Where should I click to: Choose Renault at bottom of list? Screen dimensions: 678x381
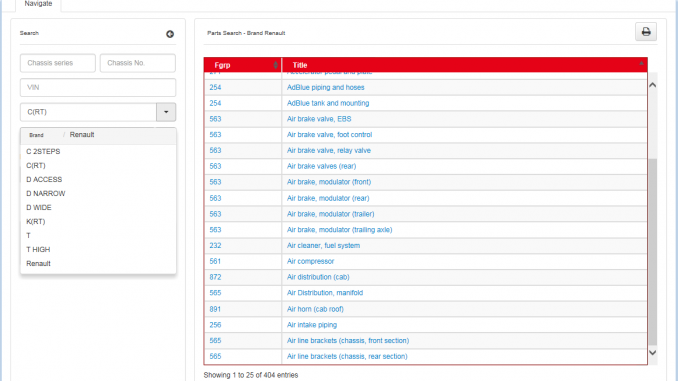coord(38,264)
